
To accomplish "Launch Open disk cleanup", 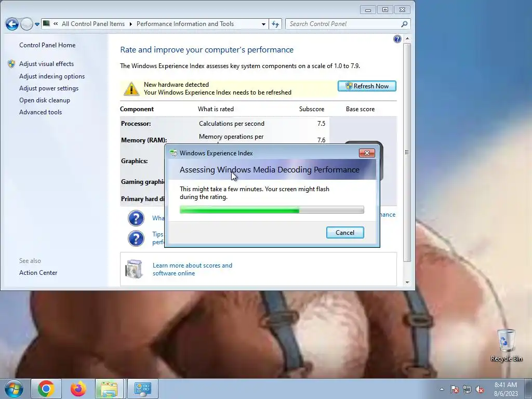I will (x=45, y=100).
